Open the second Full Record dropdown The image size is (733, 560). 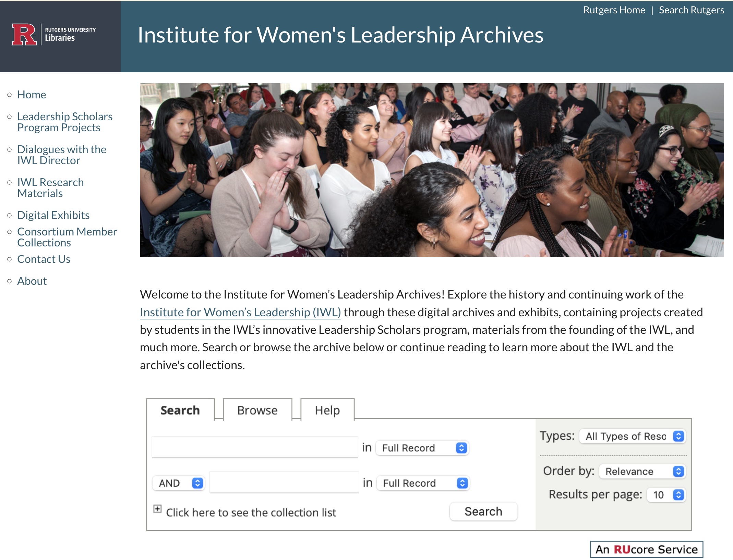tap(423, 483)
